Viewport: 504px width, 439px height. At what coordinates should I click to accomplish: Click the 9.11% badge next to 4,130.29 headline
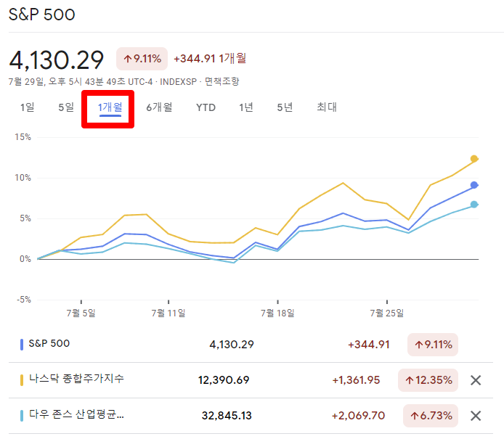(x=142, y=59)
